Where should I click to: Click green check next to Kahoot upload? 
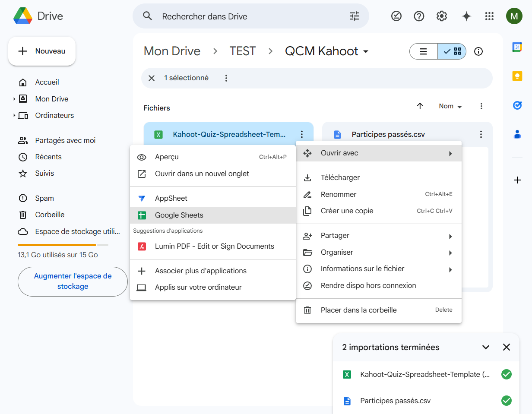coord(507,374)
